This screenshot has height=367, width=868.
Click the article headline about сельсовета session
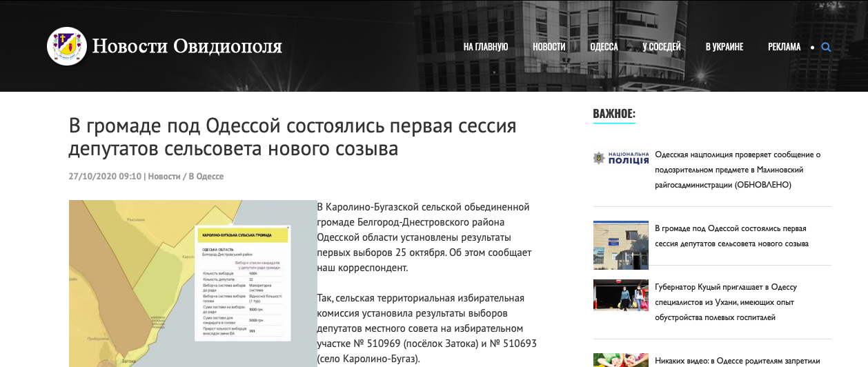pyautogui.click(x=293, y=138)
